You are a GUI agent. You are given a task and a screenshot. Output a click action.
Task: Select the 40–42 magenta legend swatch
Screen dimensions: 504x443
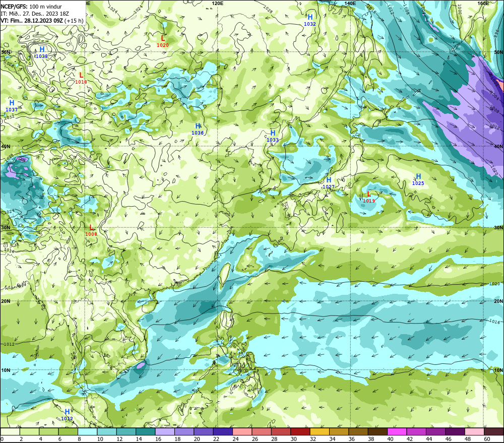tap(397, 431)
